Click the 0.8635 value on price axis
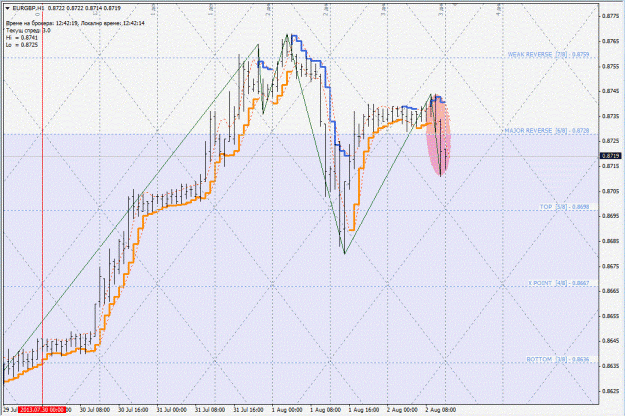625x416 pixels. pyautogui.click(x=611, y=366)
